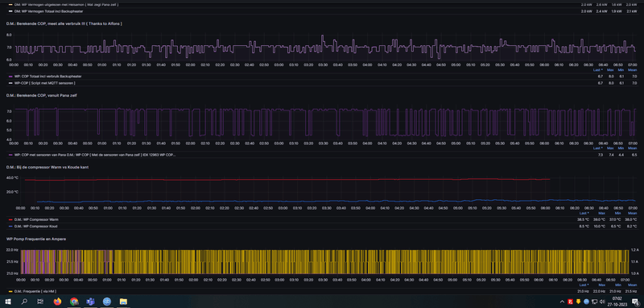Viewport: 644px width, 308px height.
Task: Open the 'Berekende COP, meet alle verbruik' panel title menu
Action: 64,24
